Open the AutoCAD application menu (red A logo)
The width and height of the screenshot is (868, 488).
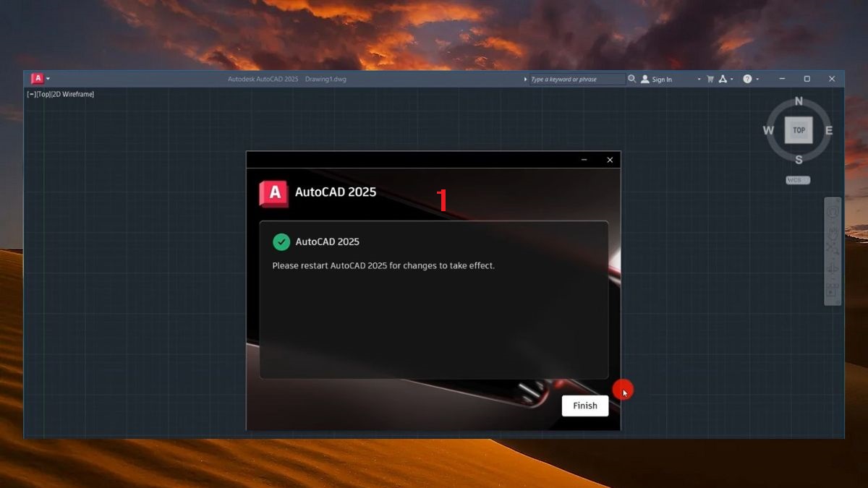(x=37, y=79)
